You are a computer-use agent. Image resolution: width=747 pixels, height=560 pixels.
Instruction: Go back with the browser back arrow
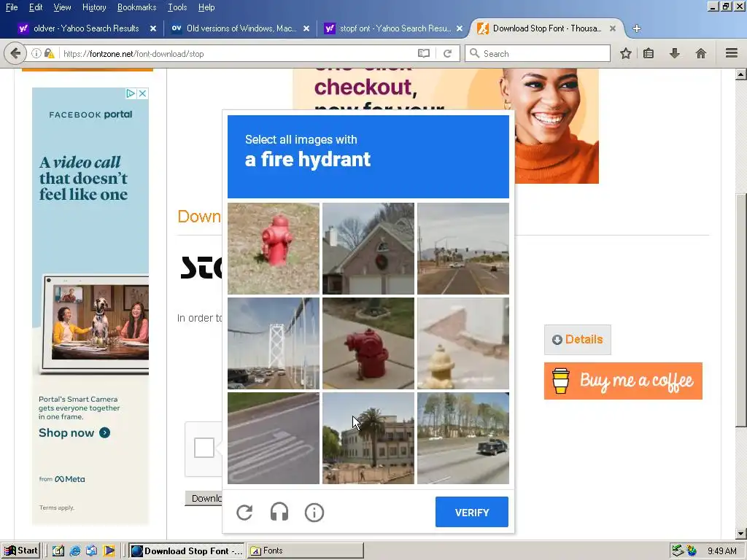click(15, 53)
